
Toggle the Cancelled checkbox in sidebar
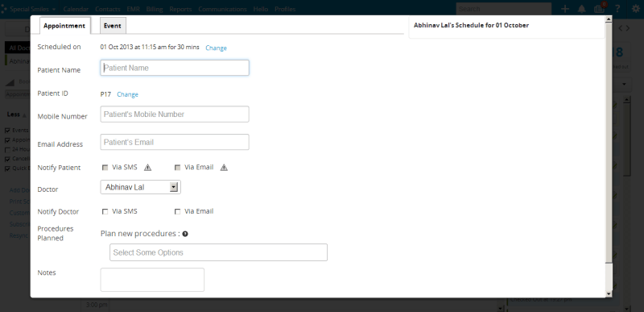click(x=7, y=159)
